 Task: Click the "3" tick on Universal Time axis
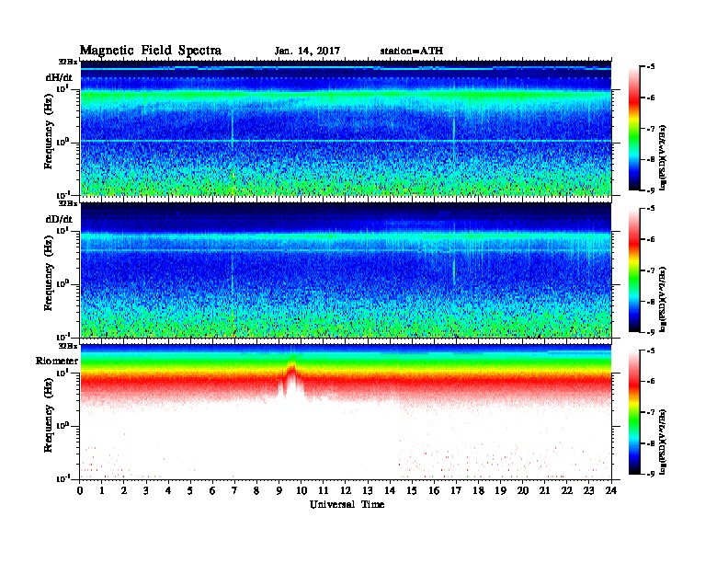[146, 490]
